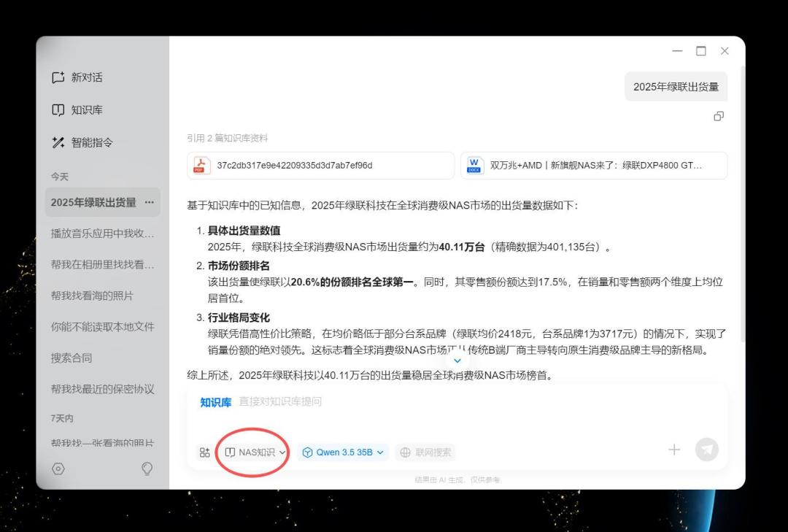This screenshot has height=532, width=788.
Task: Click the chat scrollbar
Action: tap(743, 204)
